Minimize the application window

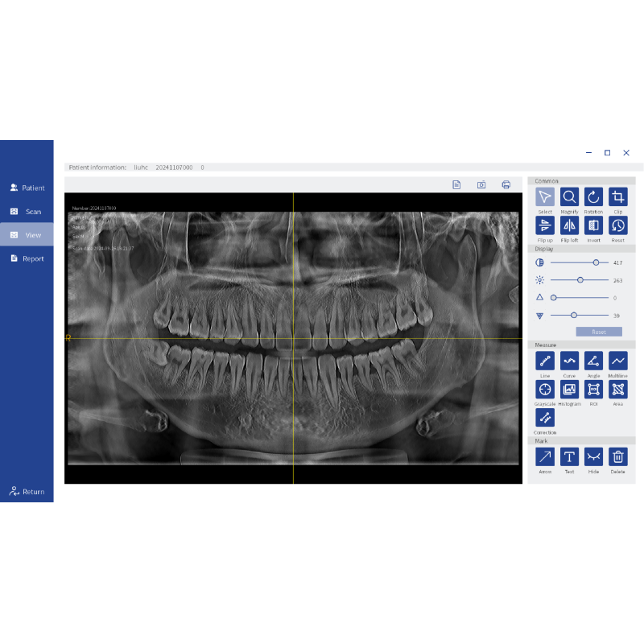[588, 153]
